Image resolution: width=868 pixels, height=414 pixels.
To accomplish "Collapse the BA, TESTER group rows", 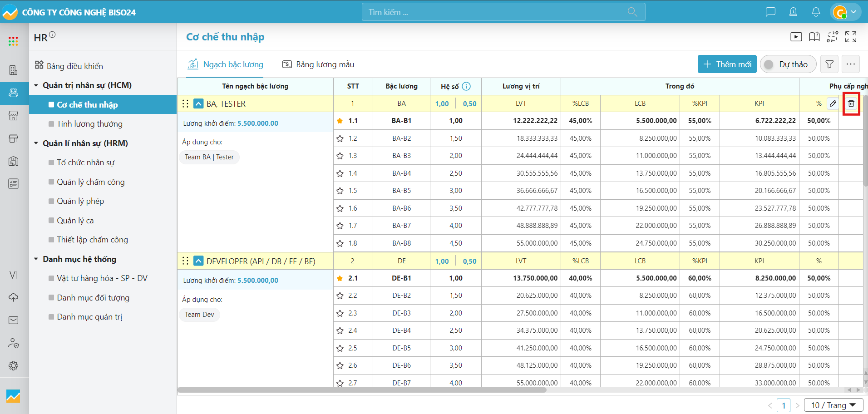I will (x=198, y=103).
